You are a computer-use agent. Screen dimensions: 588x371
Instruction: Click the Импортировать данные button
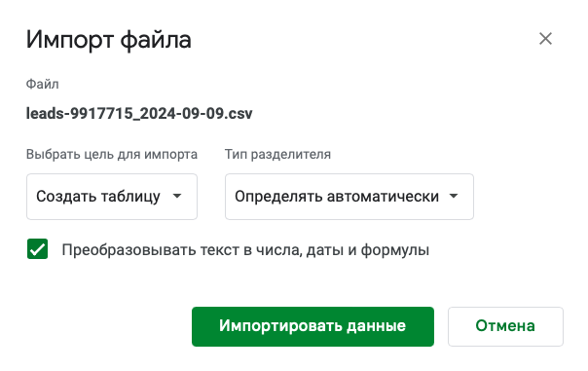312,326
